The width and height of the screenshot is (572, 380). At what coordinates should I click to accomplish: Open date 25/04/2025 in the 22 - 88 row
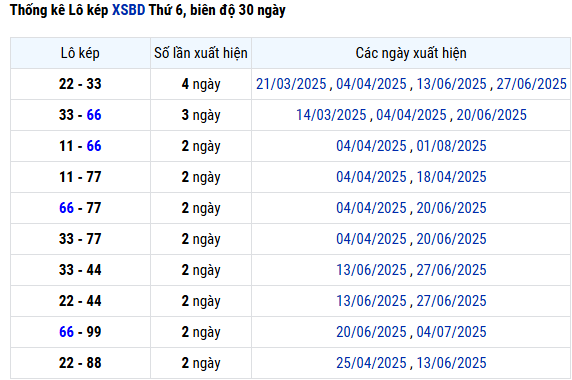click(x=371, y=363)
